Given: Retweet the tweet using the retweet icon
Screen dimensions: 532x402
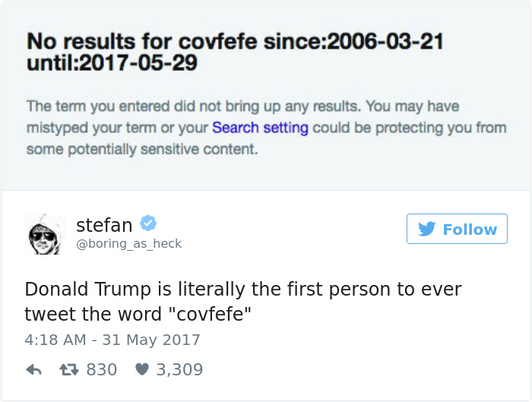Looking at the screenshot, I should coord(69,370).
